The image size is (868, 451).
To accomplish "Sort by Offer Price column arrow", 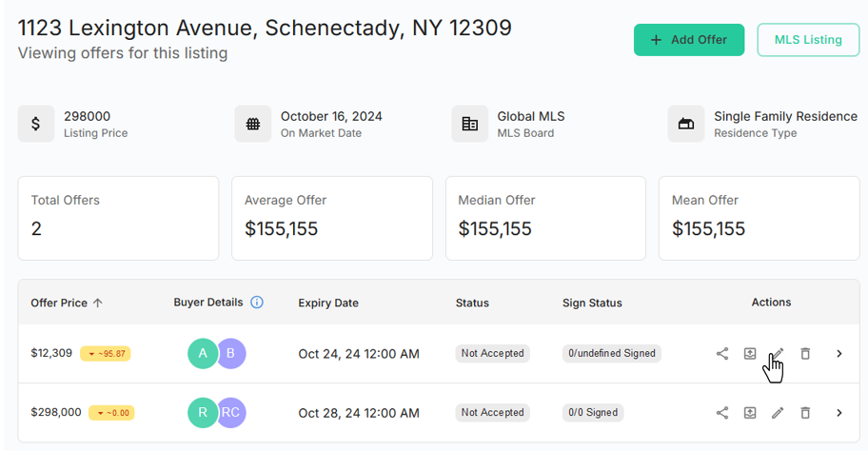I will coord(98,304).
